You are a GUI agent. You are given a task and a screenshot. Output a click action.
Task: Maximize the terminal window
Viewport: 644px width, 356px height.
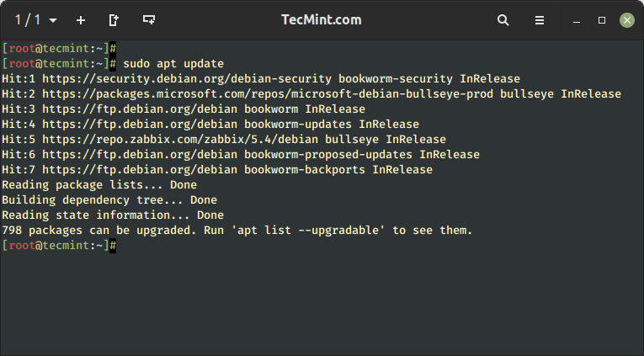click(x=602, y=20)
